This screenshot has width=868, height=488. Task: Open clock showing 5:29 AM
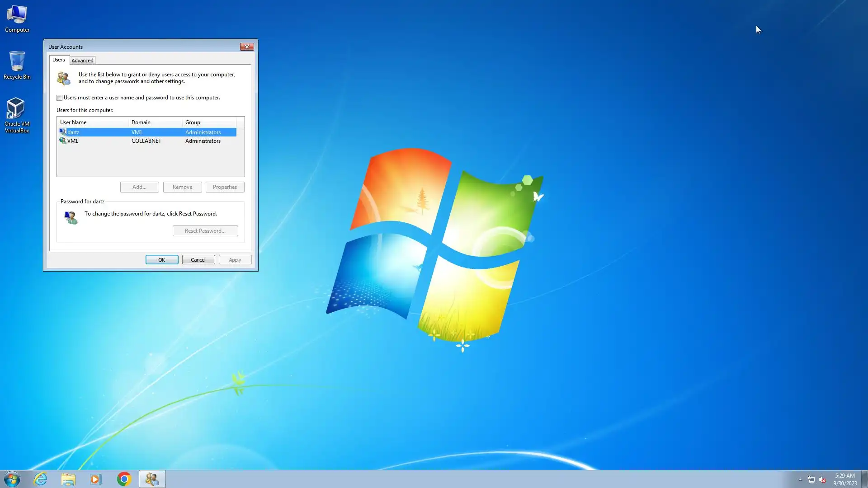point(844,479)
